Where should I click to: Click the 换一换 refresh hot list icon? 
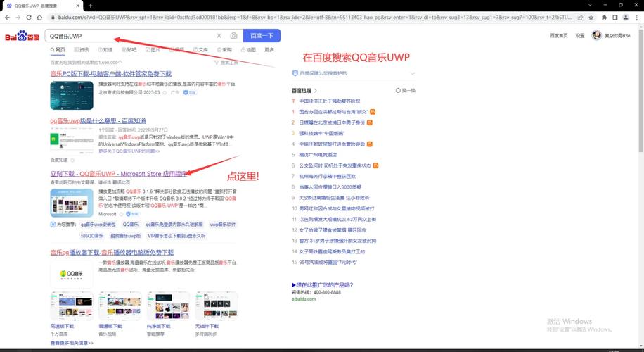[398, 91]
